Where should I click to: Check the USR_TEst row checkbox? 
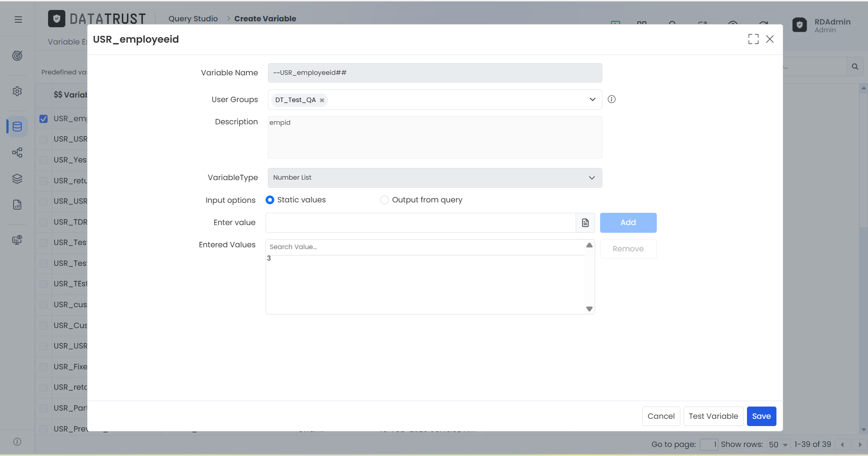tap(44, 284)
